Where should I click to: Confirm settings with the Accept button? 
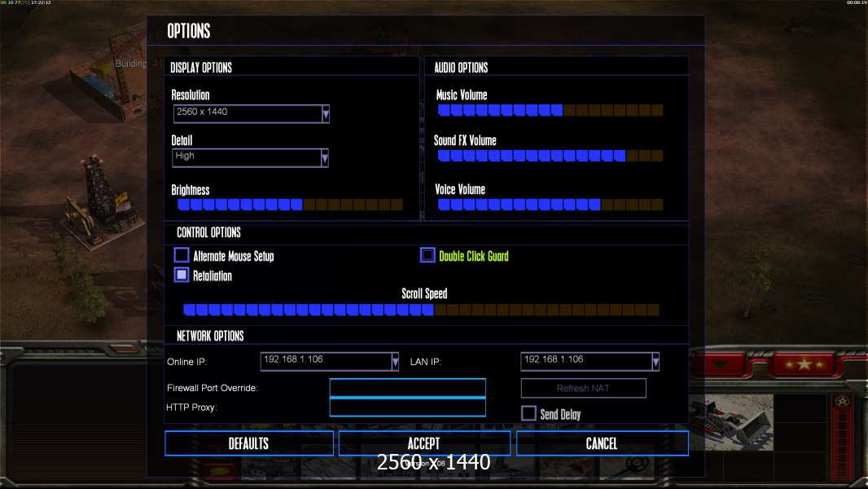pyautogui.click(x=424, y=443)
